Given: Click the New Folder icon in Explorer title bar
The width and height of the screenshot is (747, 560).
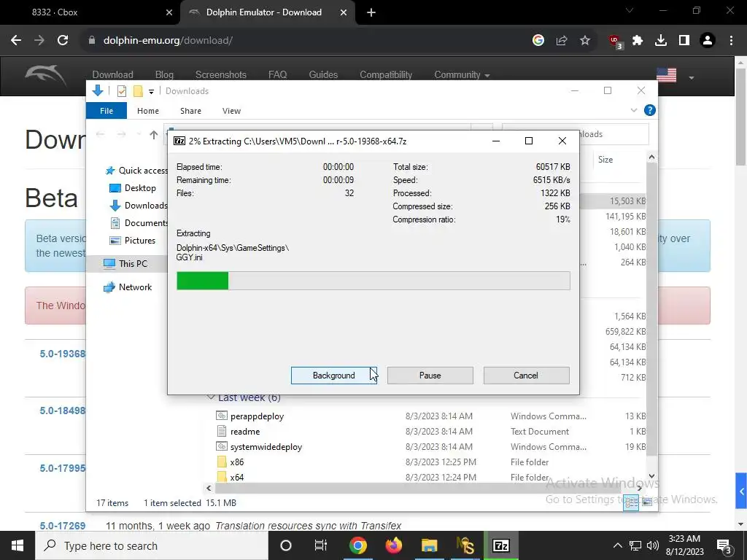Looking at the screenshot, I should click(138, 91).
